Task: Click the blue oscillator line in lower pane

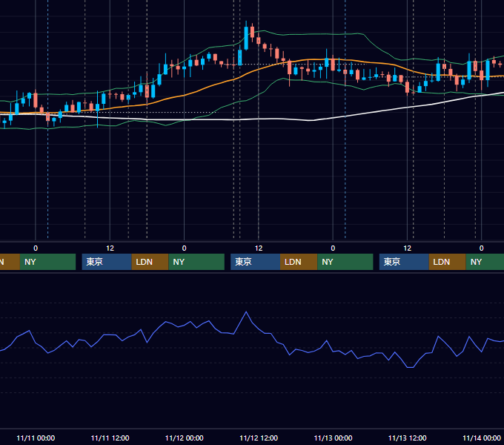Action: click(246, 312)
